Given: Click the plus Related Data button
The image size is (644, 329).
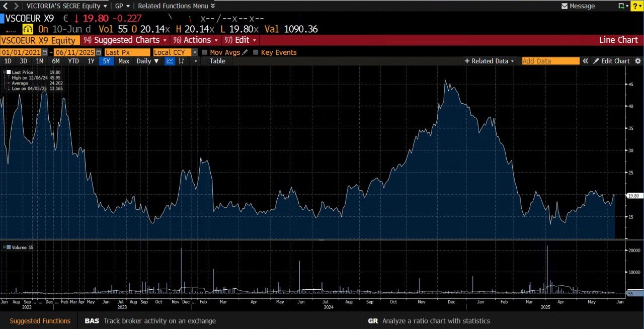Looking at the screenshot, I should pos(489,61).
